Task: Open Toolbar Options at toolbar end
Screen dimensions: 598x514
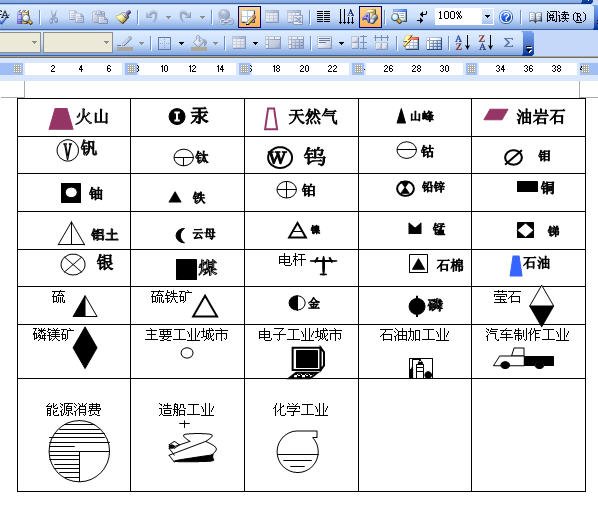Action: click(528, 43)
